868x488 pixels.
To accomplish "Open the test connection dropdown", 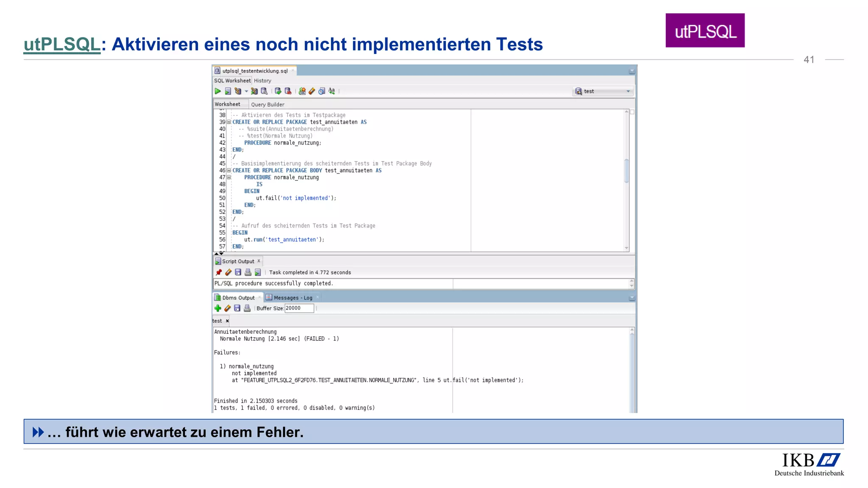I will pos(603,91).
